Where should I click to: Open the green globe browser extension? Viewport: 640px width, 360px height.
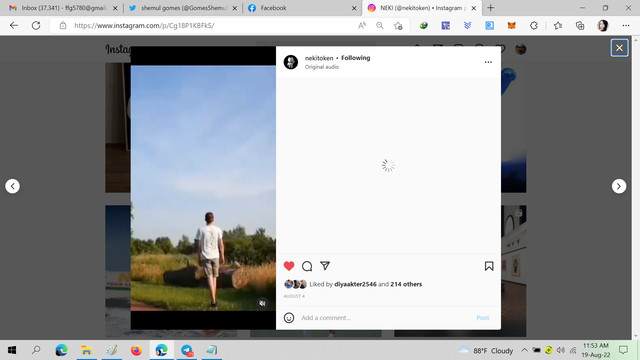tap(424, 25)
